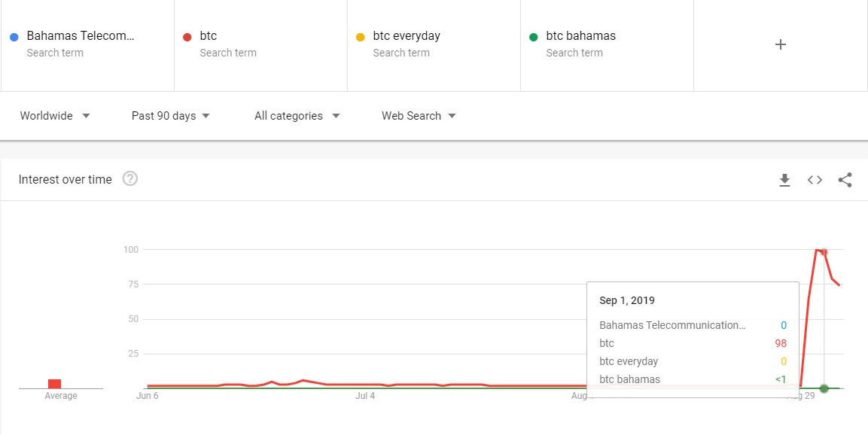
Task: Click the plus icon to add comparison
Action: (x=781, y=44)
